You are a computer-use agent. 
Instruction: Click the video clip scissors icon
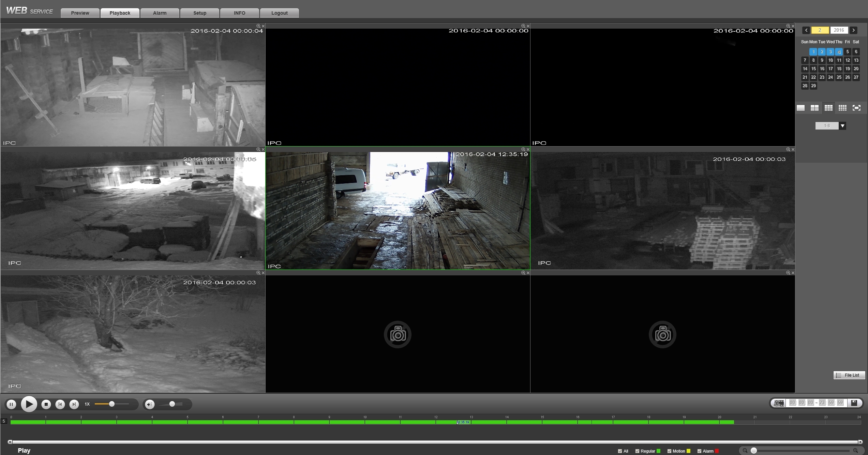tap(779, 403)
